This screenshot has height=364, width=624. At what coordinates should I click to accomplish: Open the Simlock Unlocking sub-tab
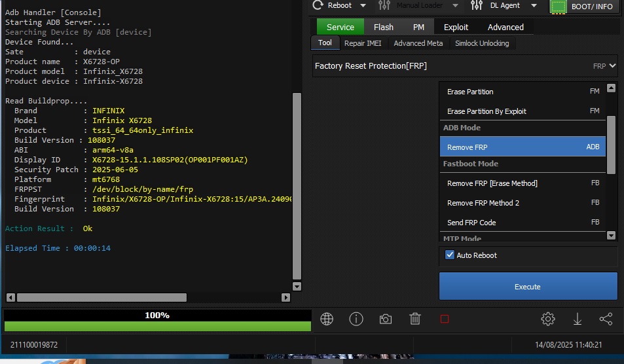click(482, 43)
